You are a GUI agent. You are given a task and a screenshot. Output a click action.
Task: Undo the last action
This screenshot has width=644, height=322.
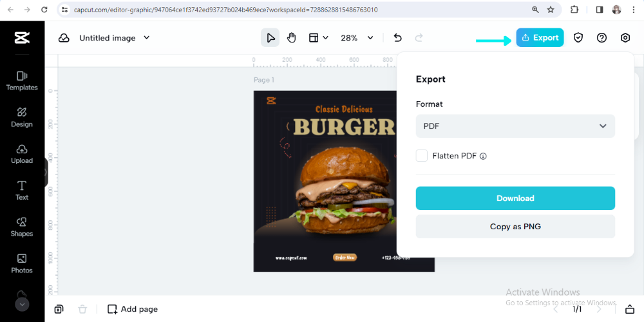(x=397, y=38)
